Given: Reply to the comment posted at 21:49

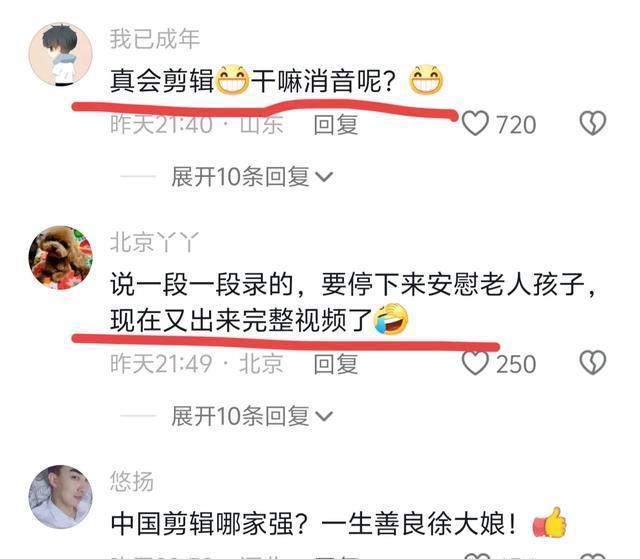Looking at the screenshot, I should pos(336,364).
